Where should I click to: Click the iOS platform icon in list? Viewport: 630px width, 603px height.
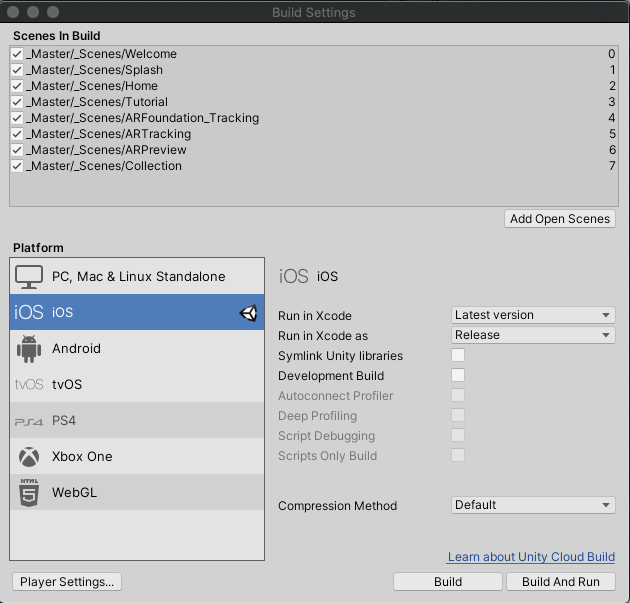coord(29,312)
